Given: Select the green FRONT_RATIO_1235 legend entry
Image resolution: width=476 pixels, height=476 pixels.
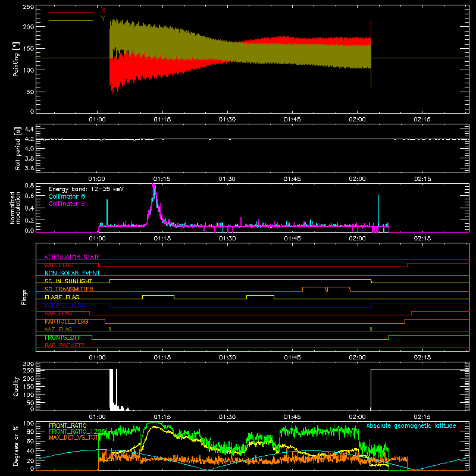Looking at the screenshot, I should pyautogui.click(x=77, y=431).
